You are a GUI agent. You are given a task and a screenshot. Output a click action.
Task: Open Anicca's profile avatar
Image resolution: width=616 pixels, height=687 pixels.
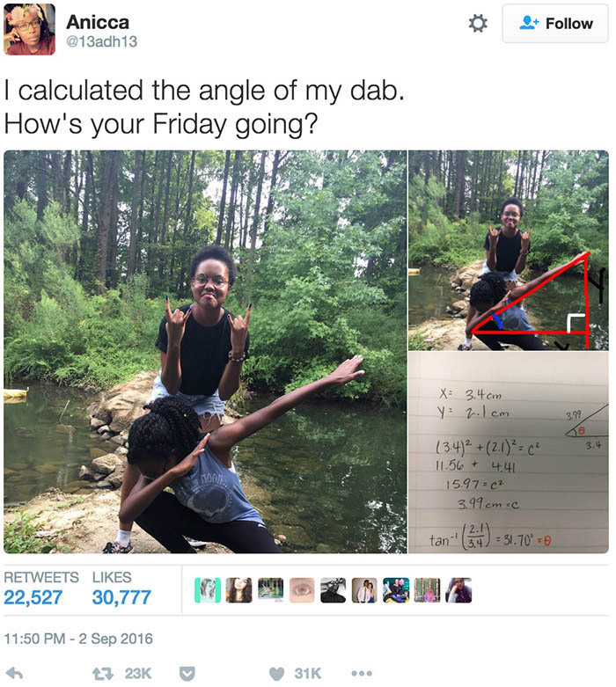pyautogui.click(x=29, y=29)
